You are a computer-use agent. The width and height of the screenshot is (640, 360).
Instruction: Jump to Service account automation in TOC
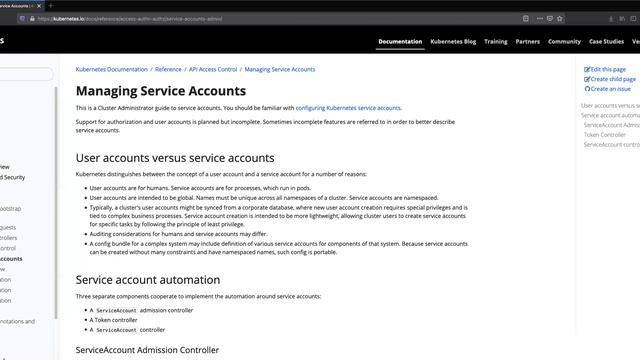pos(610,116)
